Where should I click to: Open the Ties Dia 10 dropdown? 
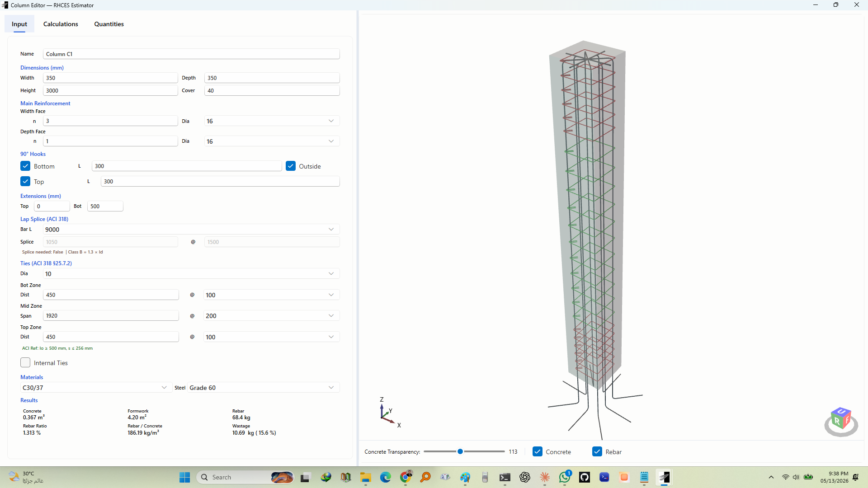191,274
